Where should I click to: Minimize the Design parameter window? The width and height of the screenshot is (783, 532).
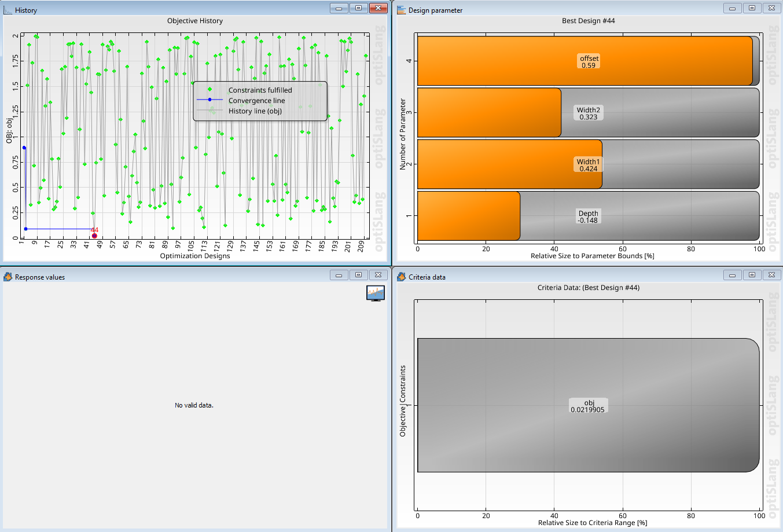pos(732,8)
